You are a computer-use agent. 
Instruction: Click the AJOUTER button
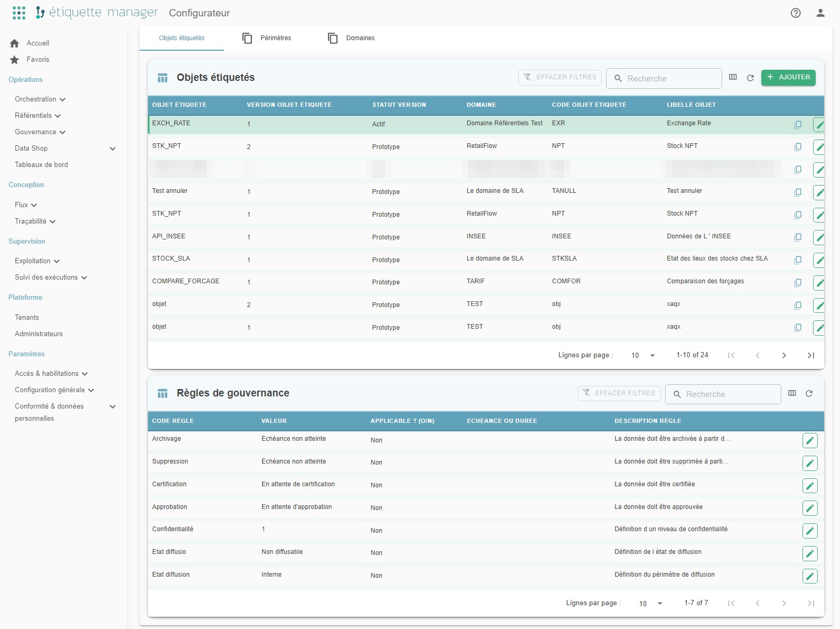coord(788,77)
